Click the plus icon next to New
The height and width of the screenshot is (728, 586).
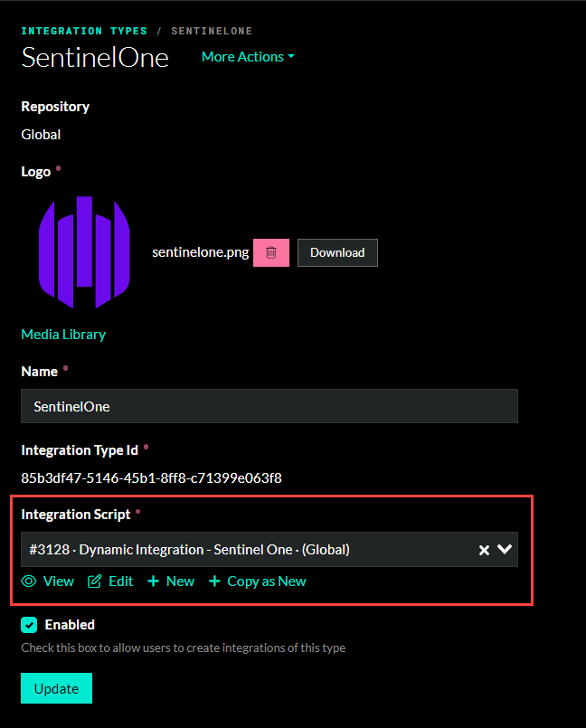154,581
